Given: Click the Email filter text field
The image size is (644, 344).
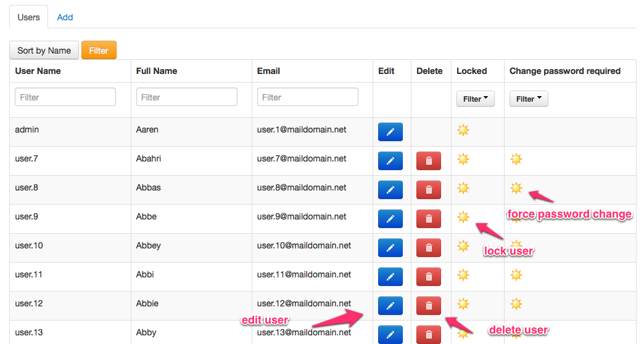Looking at the screenshot, I should (x=307, y=97).
